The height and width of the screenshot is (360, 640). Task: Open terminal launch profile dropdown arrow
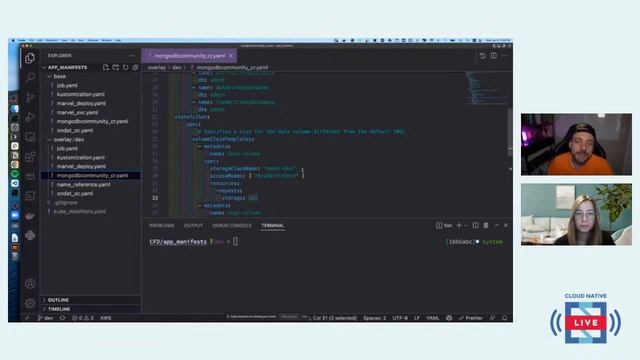coord(466,225)
